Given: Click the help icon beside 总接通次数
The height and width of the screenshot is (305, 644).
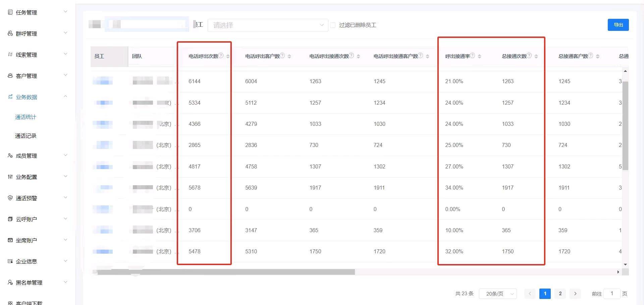Looking at the screenshot, I should [x=529, y=56].
